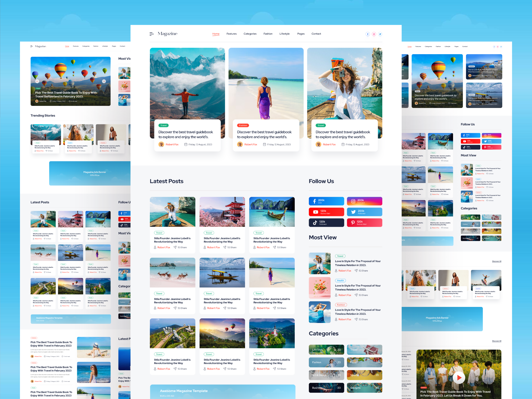Click the Instagram icon in the header

374,34
